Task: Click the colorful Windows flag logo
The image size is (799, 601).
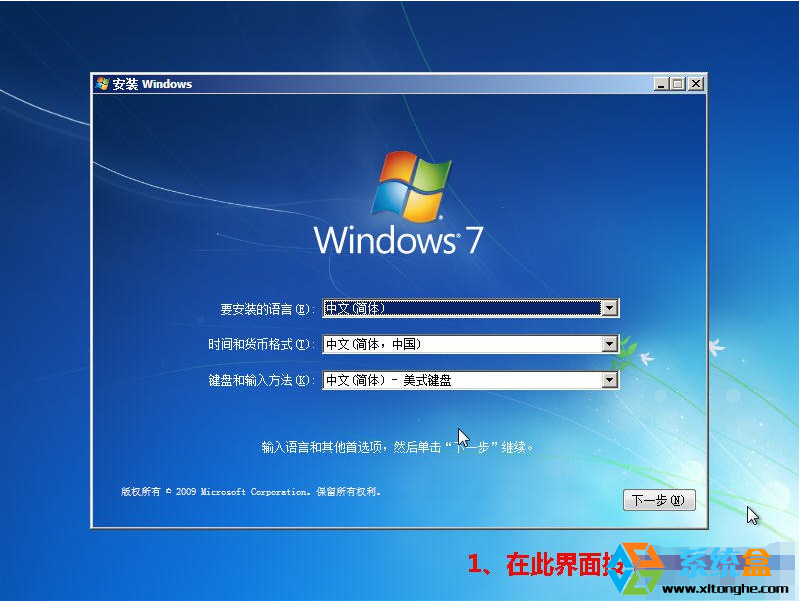Action: 407,186
